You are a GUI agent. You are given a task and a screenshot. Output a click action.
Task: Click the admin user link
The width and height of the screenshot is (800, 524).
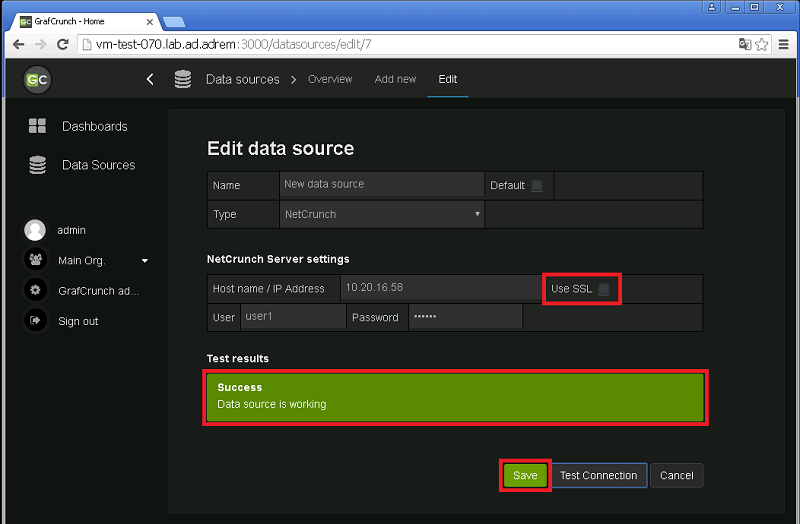pyautogui.click(x=71, y=230)
